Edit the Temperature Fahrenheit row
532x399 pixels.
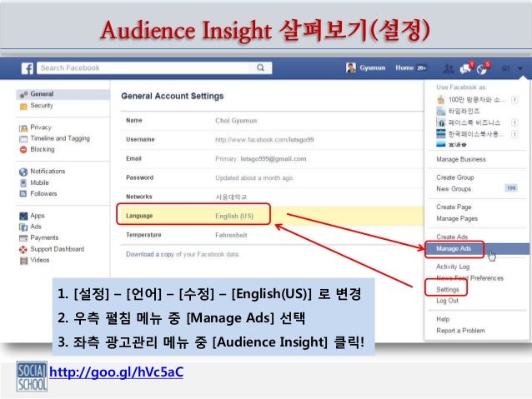(x=272, y=235)
